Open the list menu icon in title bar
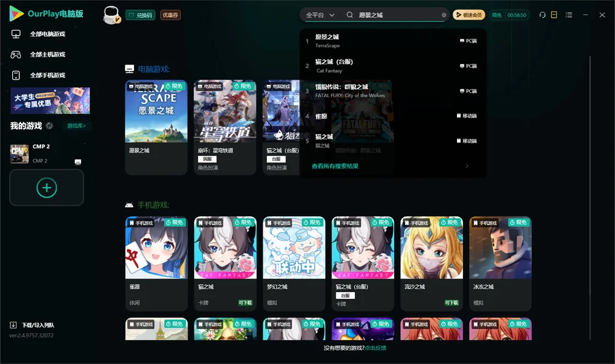 pos(569,15)
